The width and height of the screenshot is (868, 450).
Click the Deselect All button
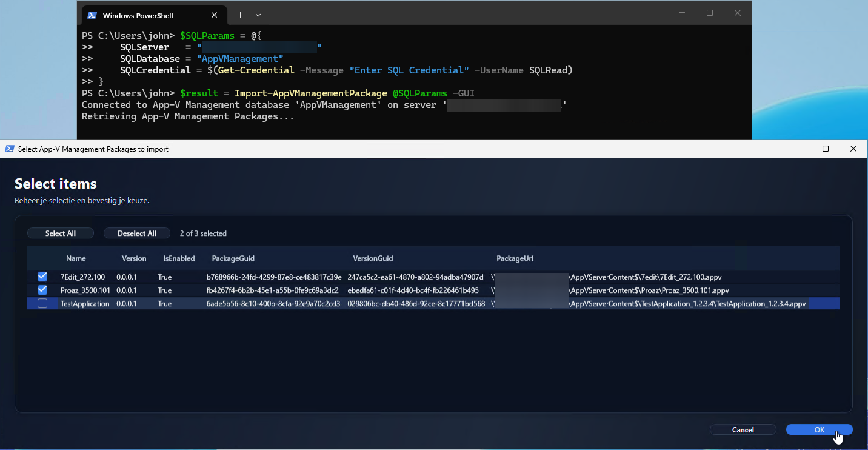pyautogui.click(x=136, y=233)
